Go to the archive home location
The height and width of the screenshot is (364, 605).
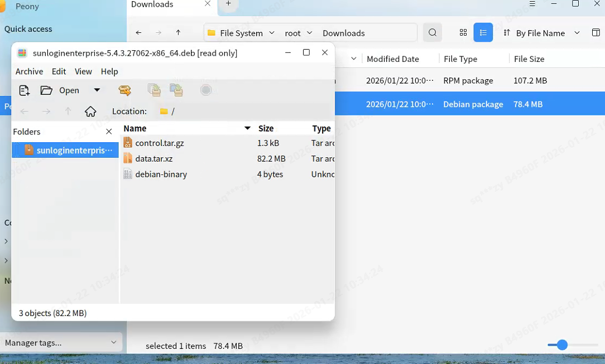[90, 111]
